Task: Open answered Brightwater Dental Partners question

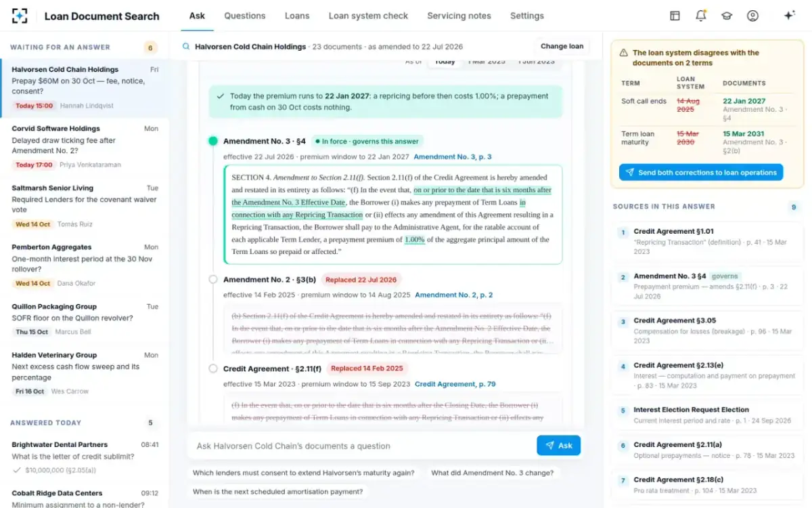Action: tap(85, 457)
